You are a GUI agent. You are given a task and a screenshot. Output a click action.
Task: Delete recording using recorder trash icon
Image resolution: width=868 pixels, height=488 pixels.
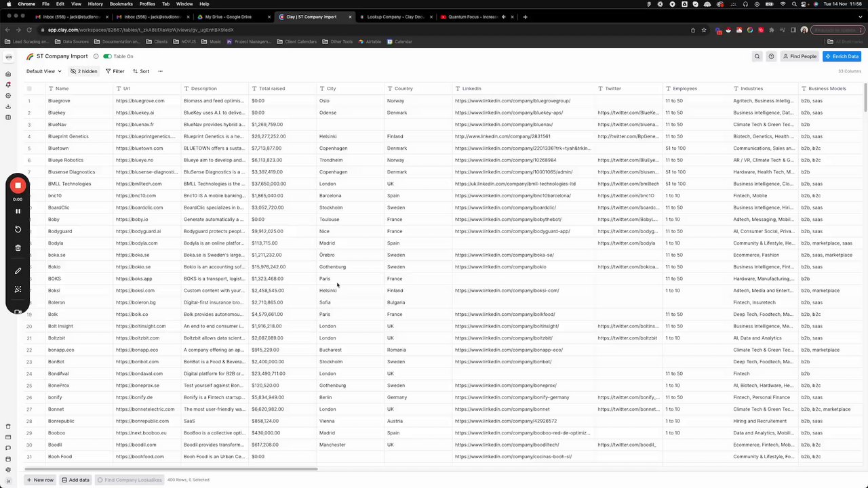[18, 247]
